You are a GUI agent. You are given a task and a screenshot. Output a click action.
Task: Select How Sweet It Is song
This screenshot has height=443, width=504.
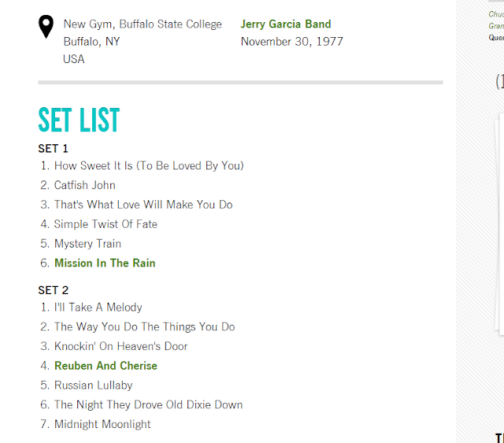pyautogui.click(x=149, y=166)
